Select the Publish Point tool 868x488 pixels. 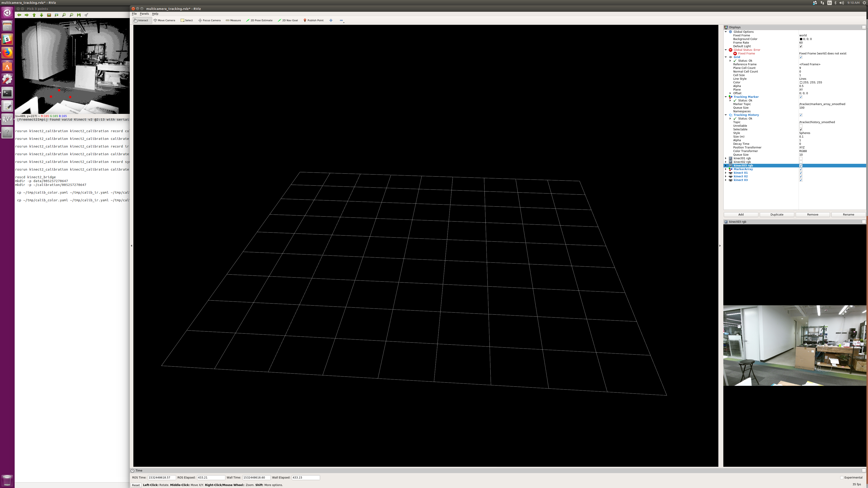(x=313, y=20)
